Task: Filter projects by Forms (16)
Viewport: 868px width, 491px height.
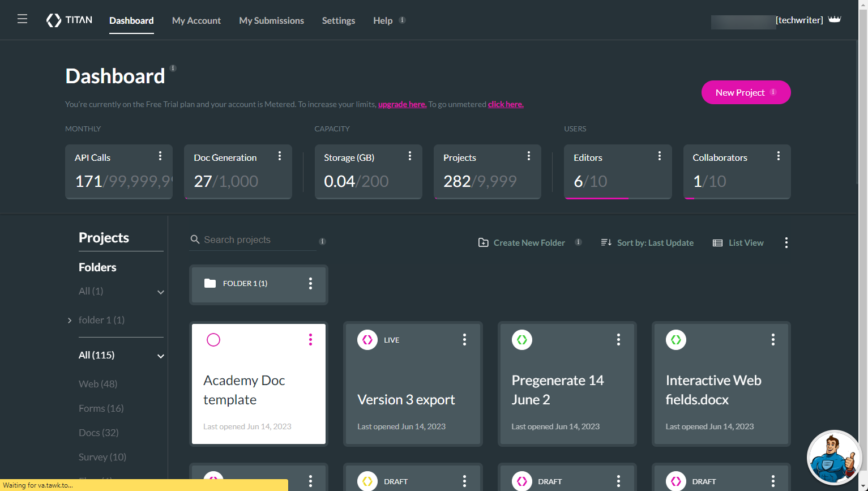Action: 101,408
